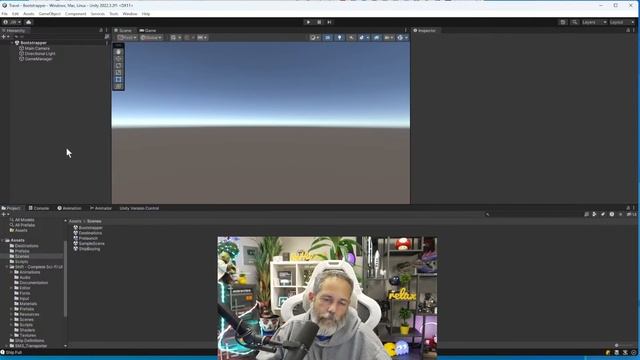Open the Assets menu

29,14
